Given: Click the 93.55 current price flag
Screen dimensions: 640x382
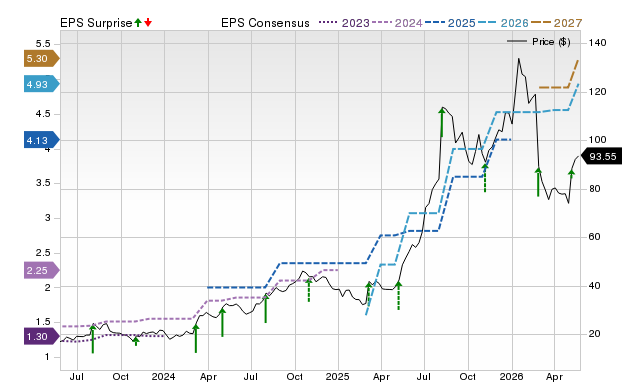Looking at the screenshot, I should (601, 156).
